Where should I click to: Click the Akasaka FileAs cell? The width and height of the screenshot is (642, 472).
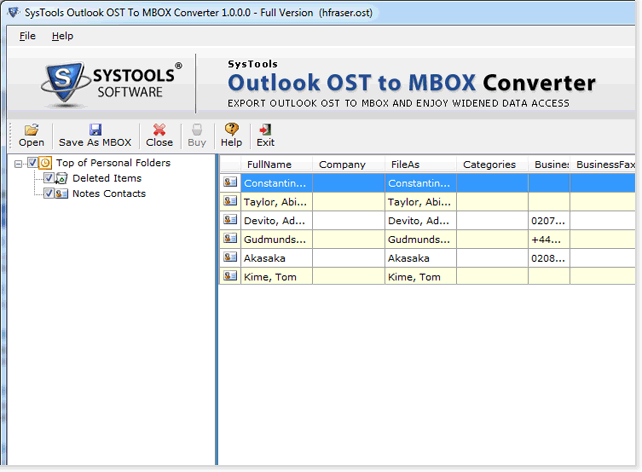pyautogui.click(x=420, y=258)
